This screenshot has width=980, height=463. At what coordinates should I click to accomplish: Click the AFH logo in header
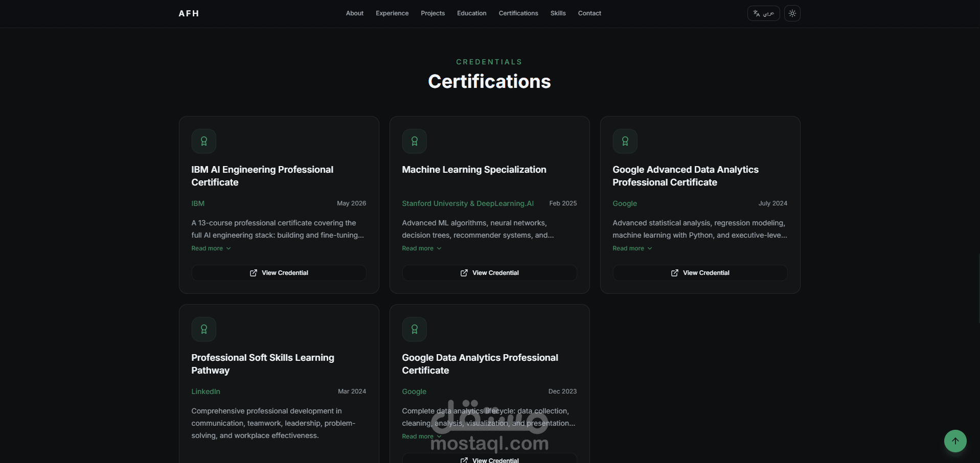tap(189, 13)
